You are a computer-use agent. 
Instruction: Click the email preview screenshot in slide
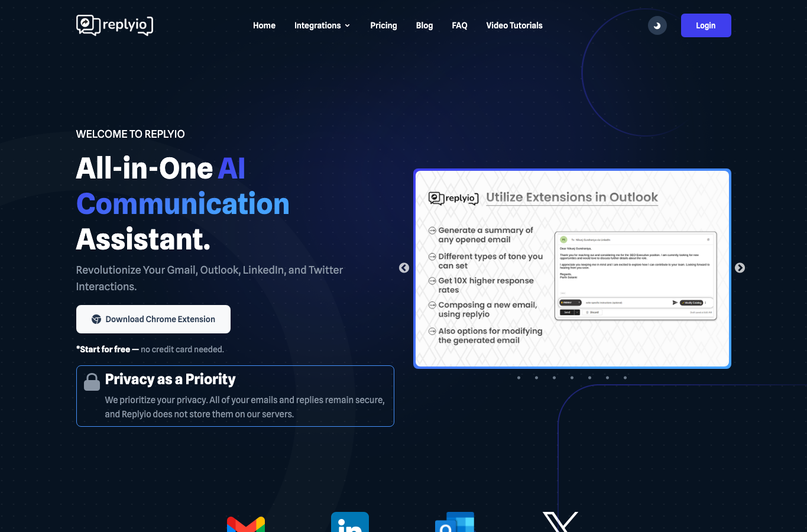click(x=636, y=276)
